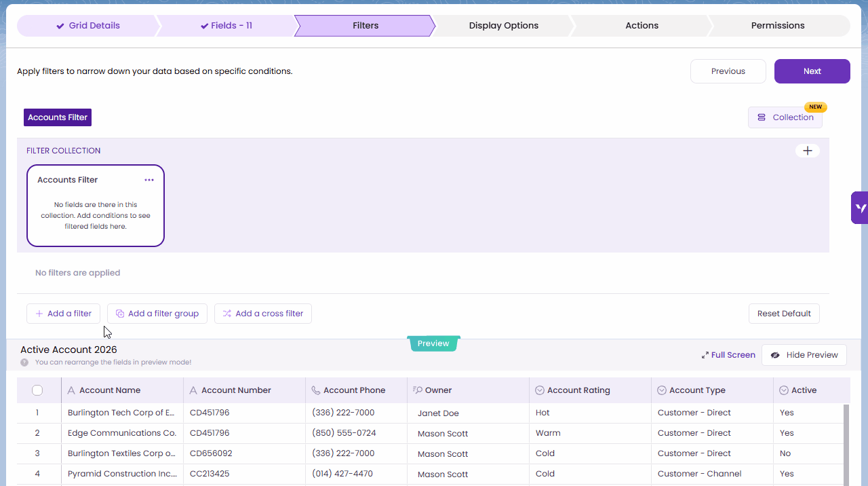868x486 pixels.
Task: Click the help icon beside rearrange hint
Action: [x=24, y=362]
